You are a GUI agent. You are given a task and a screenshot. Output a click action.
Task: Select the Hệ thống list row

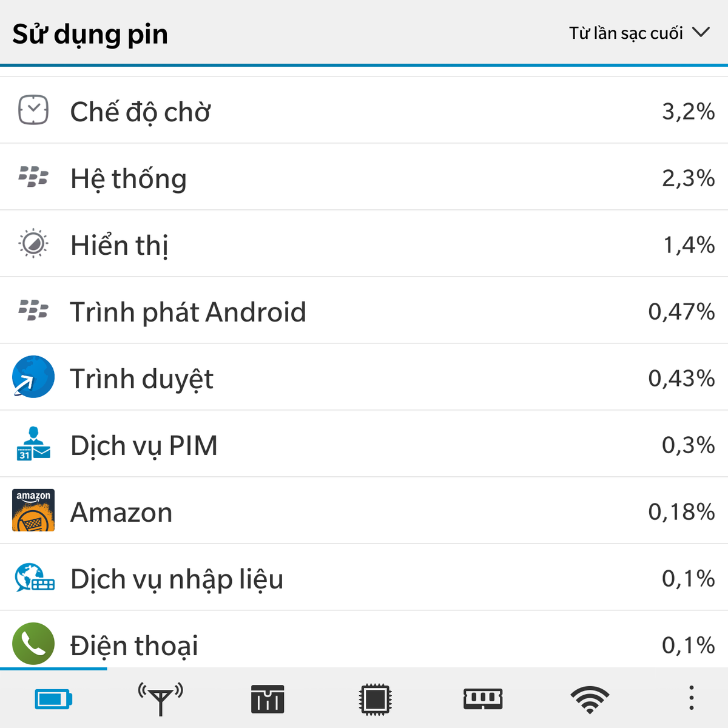click(x=364, y=177)
